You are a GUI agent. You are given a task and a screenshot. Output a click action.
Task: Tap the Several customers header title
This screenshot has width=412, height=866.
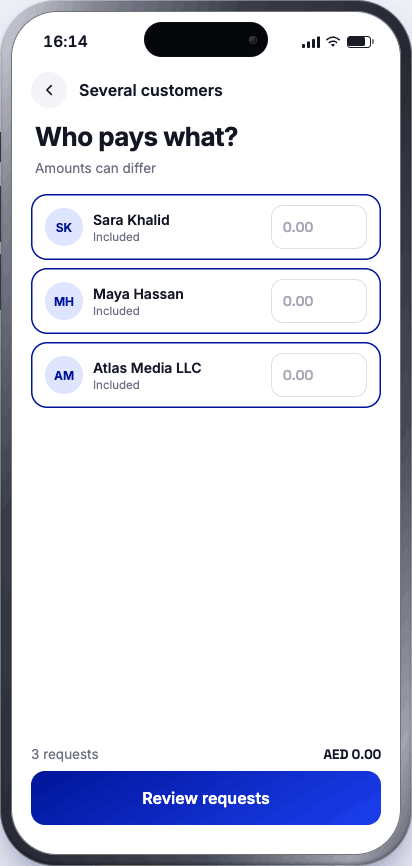coord(151,91)
